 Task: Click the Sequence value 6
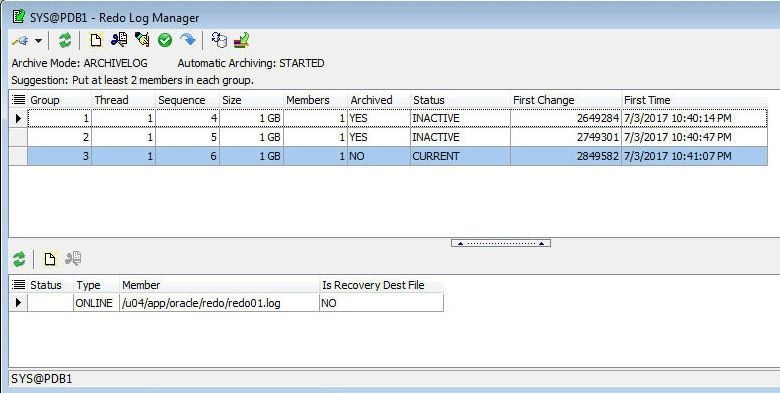(x=188, y=156)
